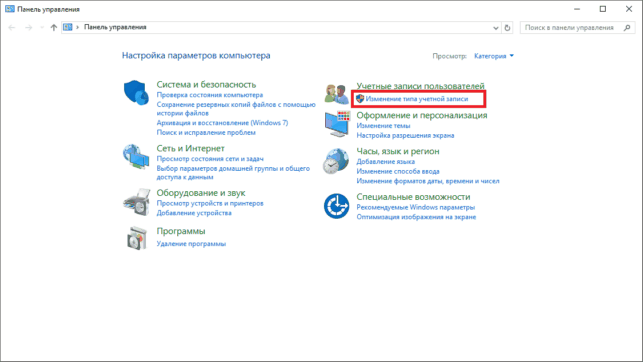Expand the address bar history dropdown
Image resolution: width=643 pixels, height=362 pixels.
(x=496, y=28)
